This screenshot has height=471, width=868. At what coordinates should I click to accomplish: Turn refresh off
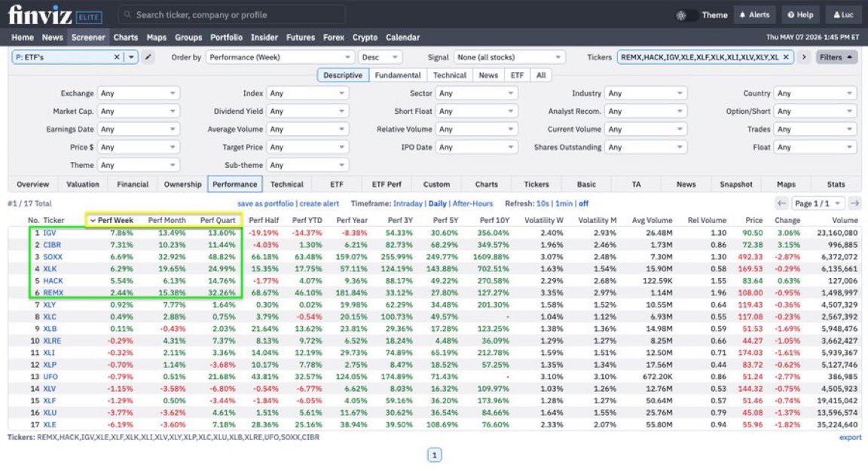tap(583, 203)
